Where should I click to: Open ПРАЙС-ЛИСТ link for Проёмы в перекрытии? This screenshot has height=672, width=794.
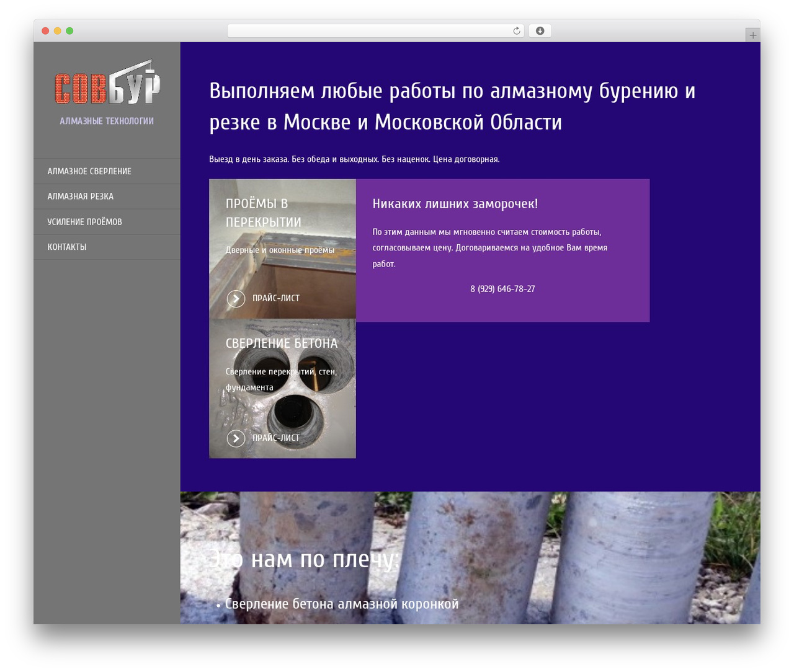click(x=276, y=298)
